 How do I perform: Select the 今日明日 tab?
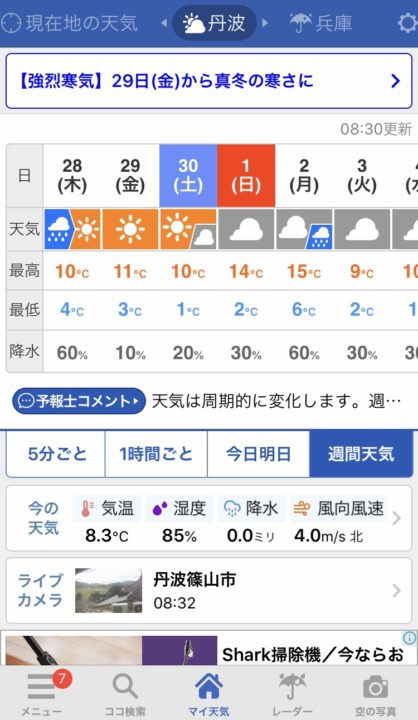(x=259, y=454)
